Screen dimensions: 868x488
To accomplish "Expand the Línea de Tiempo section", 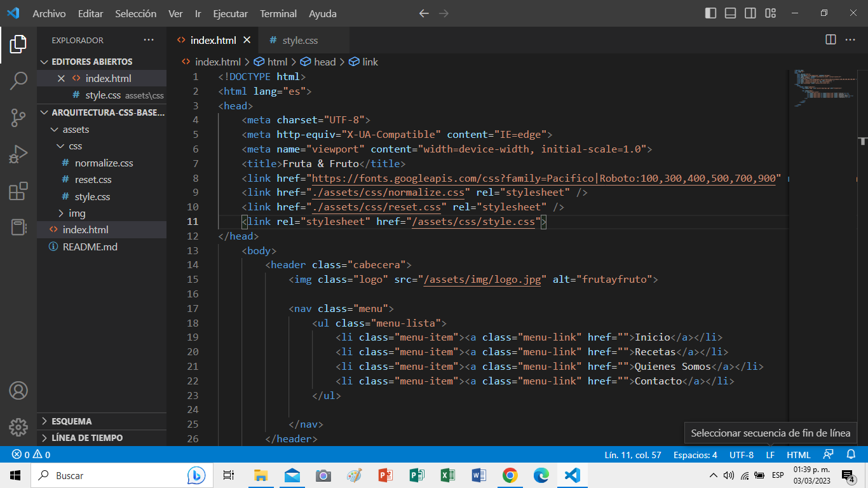I will 102,438.
